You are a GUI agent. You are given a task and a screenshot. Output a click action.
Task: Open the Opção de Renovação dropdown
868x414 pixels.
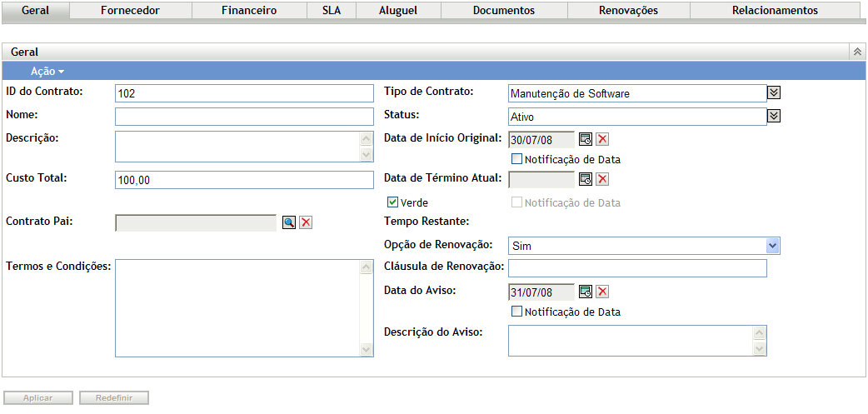pyautogui.click(x=772, y=246)
